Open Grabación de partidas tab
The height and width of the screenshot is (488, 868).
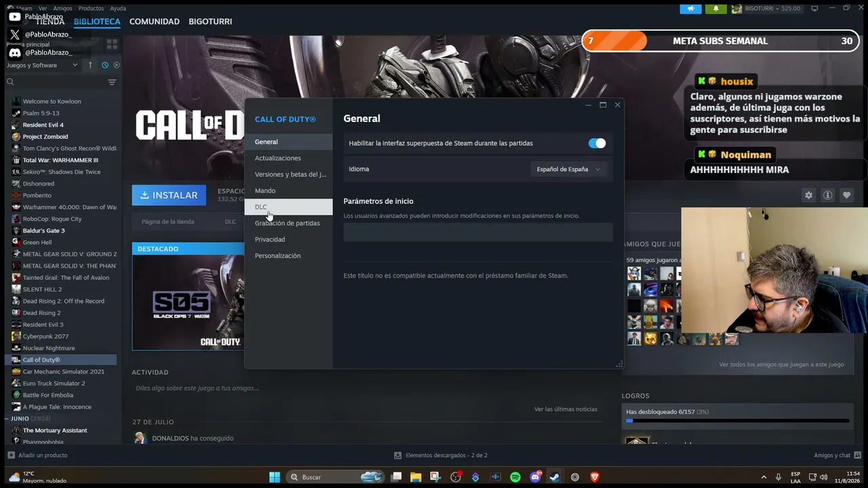(288, 223)
